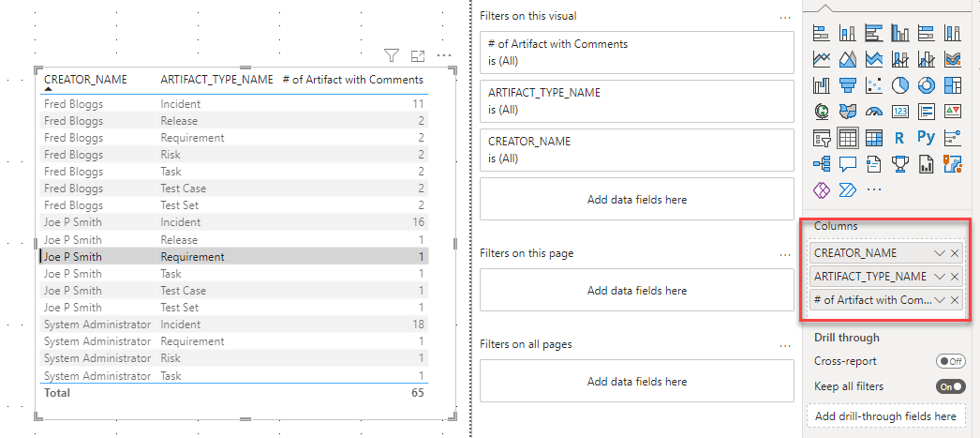Click Add drill-through fields here box
This screenshot has height=438, width=980.
(x=885, y=415)
